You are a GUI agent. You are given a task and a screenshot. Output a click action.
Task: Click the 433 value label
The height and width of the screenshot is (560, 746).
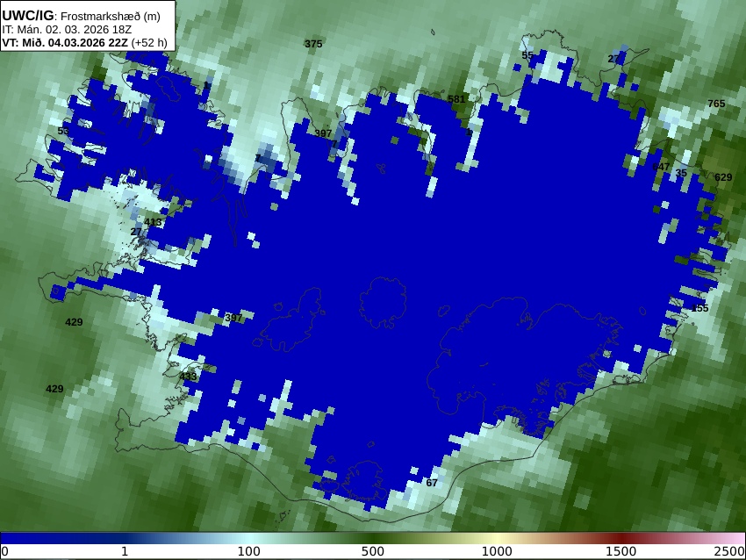pos(188,377)
